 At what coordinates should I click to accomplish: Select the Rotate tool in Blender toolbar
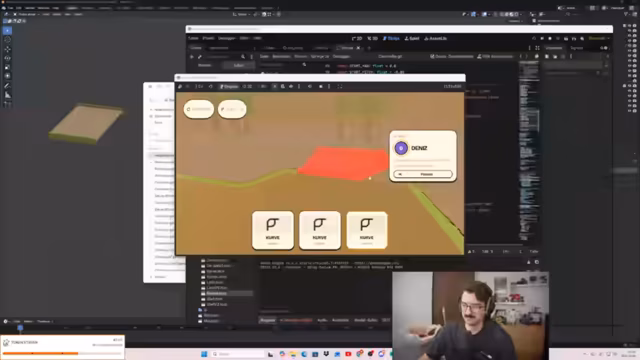(7, 58)
